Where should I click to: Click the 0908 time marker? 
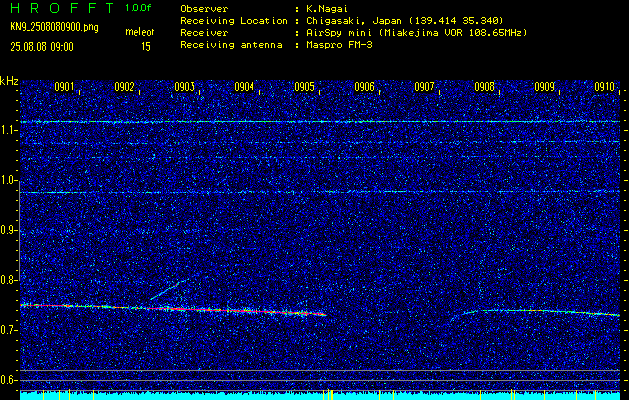pyautogui.click(x=484, y=87)
